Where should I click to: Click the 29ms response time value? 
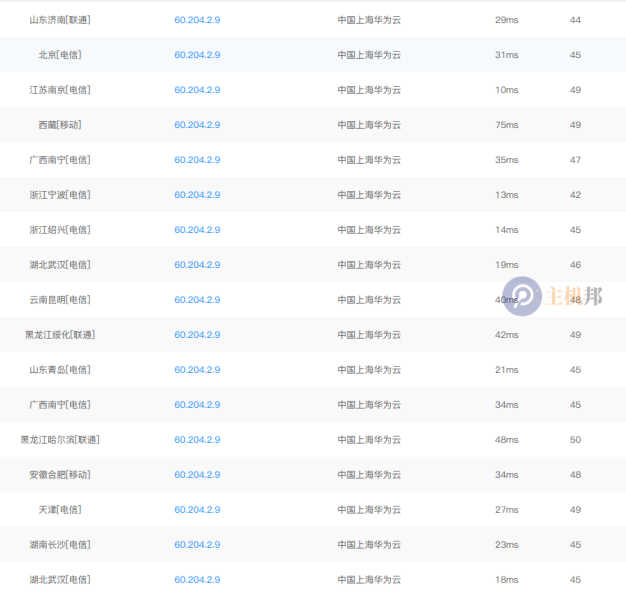[507, 20]
